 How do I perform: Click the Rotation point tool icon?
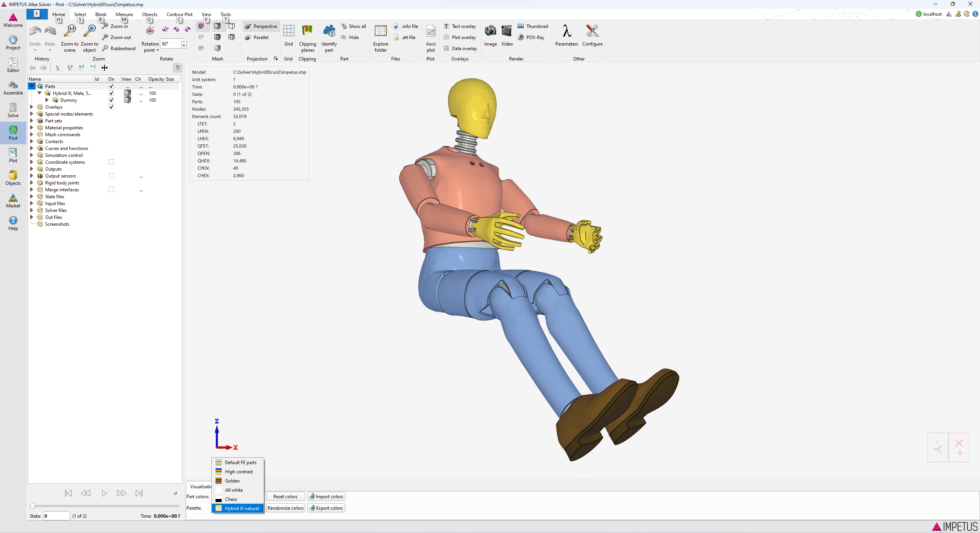(x=150, y=31)
